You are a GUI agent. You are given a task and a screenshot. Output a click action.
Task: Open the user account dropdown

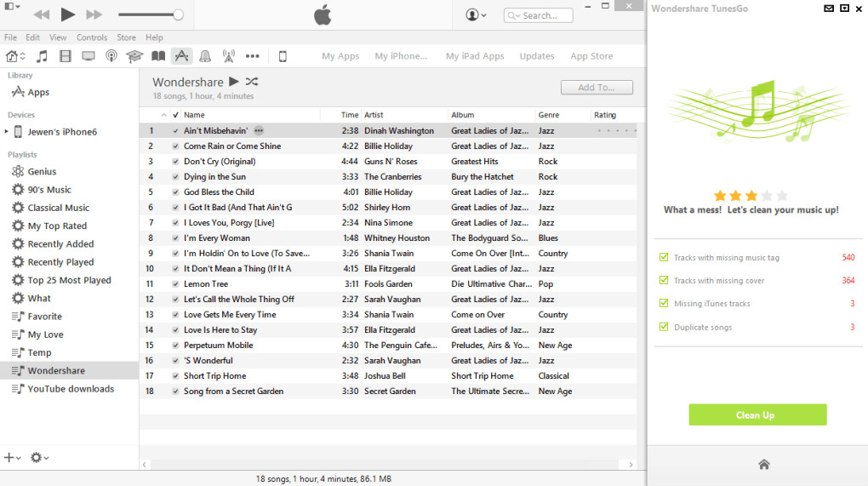476,15
